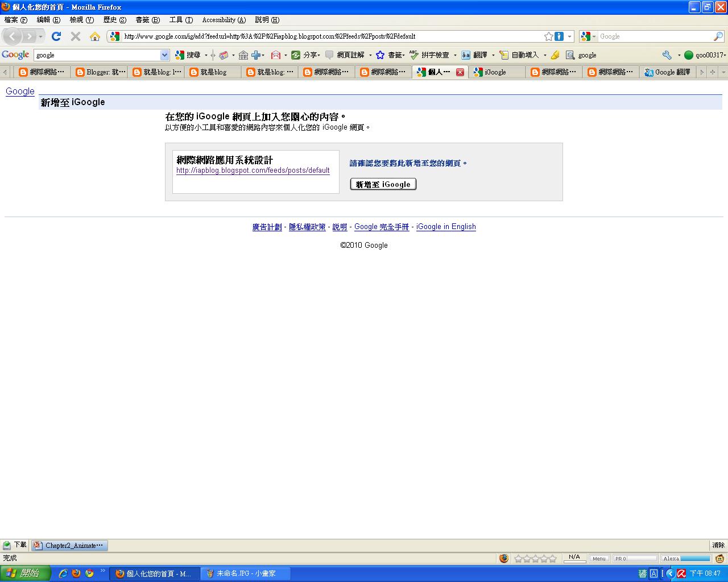Go to the Home page icon
The image size is (728, 582).
coord(95,36)
